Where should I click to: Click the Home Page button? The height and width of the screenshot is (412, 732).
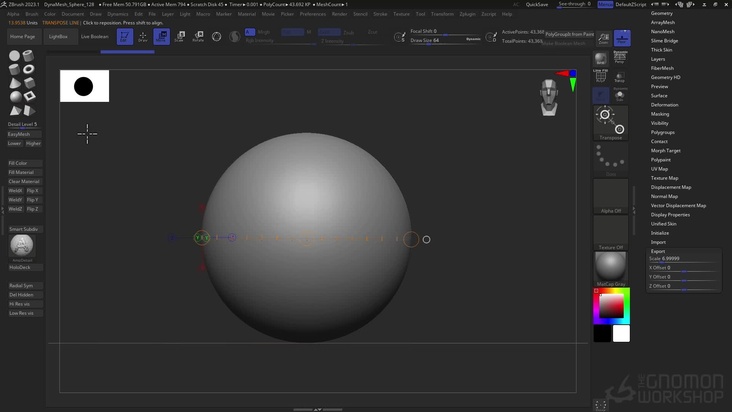22,36
